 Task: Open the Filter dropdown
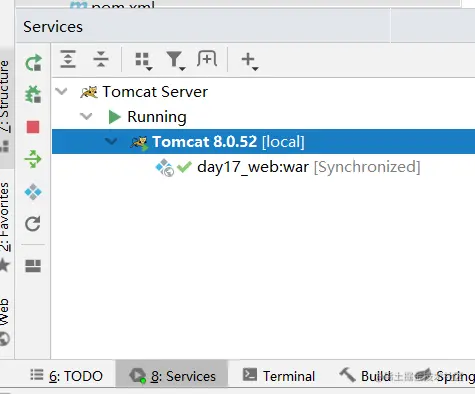click(x=176, y=61)
